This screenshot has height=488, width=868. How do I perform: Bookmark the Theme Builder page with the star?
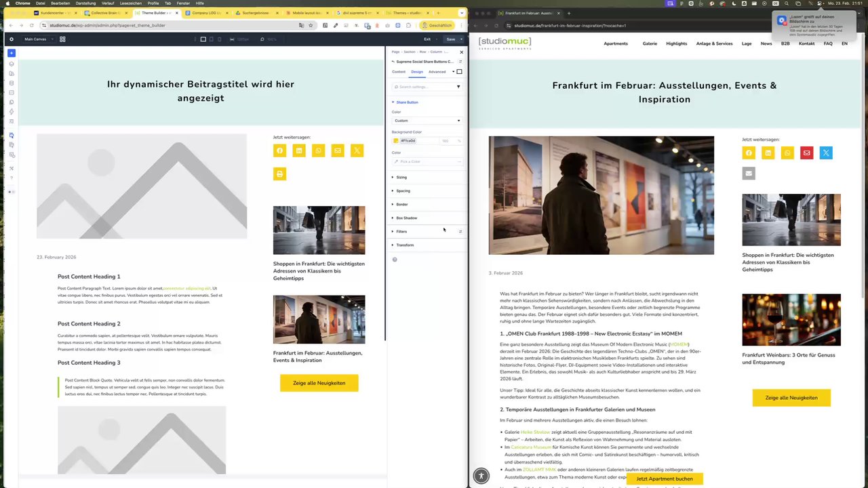[x=311, y=26]
